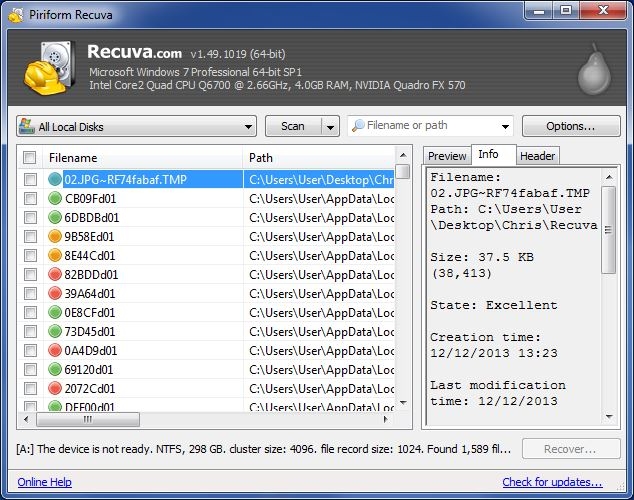Sort by the Path column header
Image resolution: width=634 pixels, height=500 pixels.
point(319,158)
